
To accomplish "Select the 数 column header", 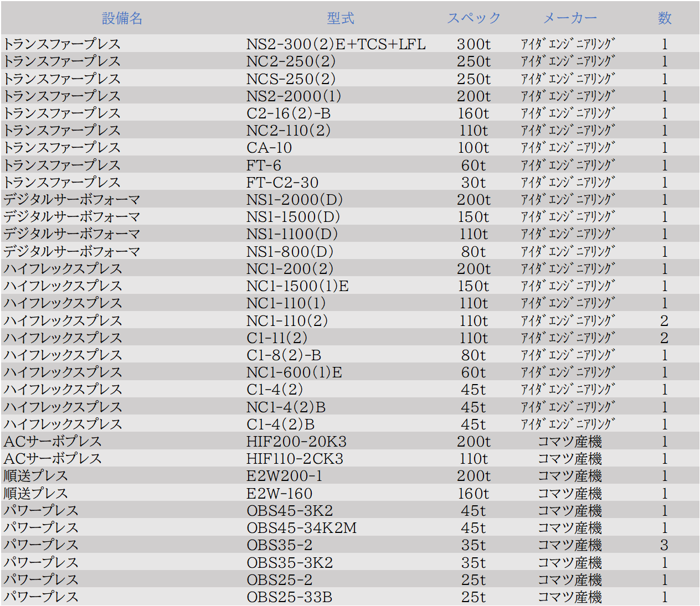I will (x=665, y=18).
